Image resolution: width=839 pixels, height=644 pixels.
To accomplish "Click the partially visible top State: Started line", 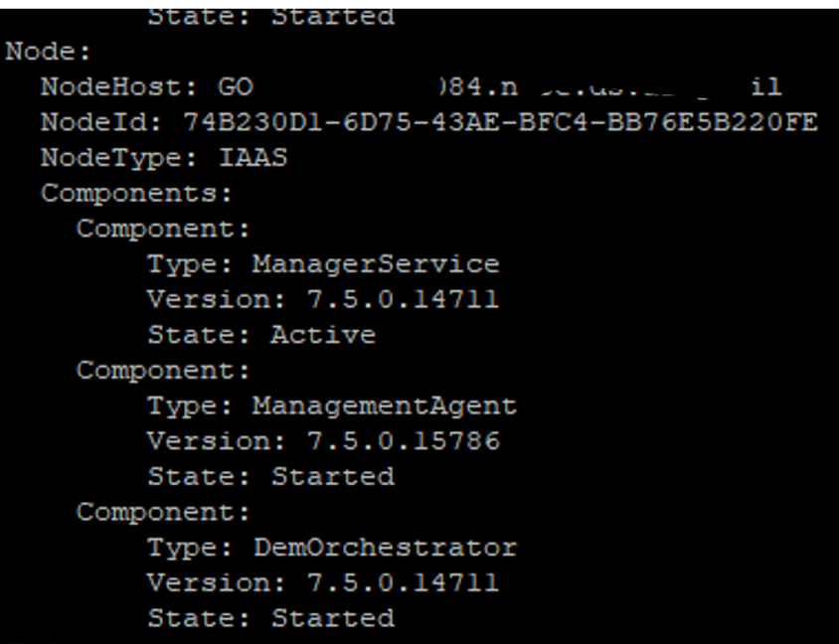I will (270, 17).
